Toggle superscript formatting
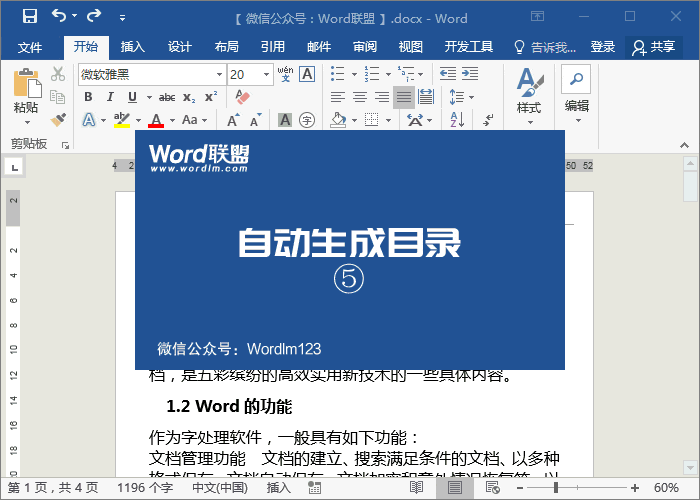Viewport: 700px width, 500px height. tap(211, 97)
